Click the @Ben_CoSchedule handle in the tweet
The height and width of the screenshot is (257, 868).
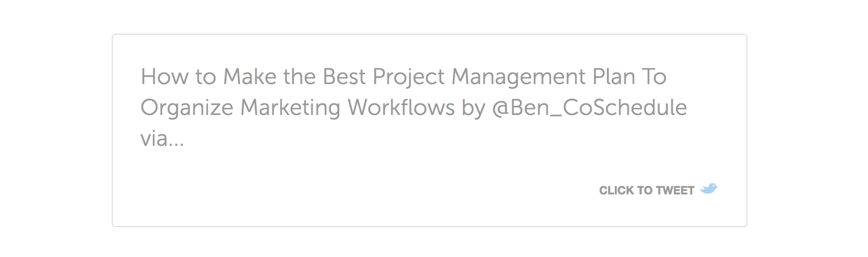point(590,108)
